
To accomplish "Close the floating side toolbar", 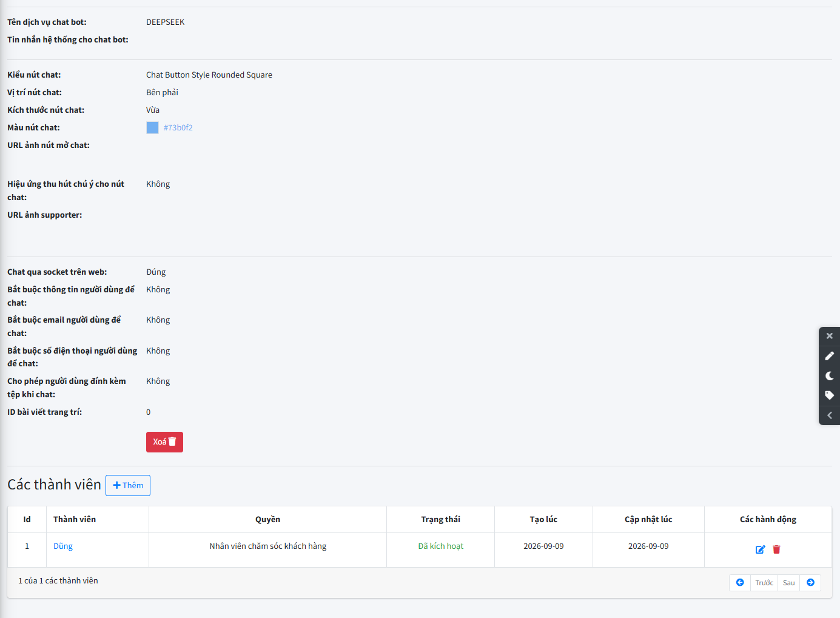I will pos(829,336).
